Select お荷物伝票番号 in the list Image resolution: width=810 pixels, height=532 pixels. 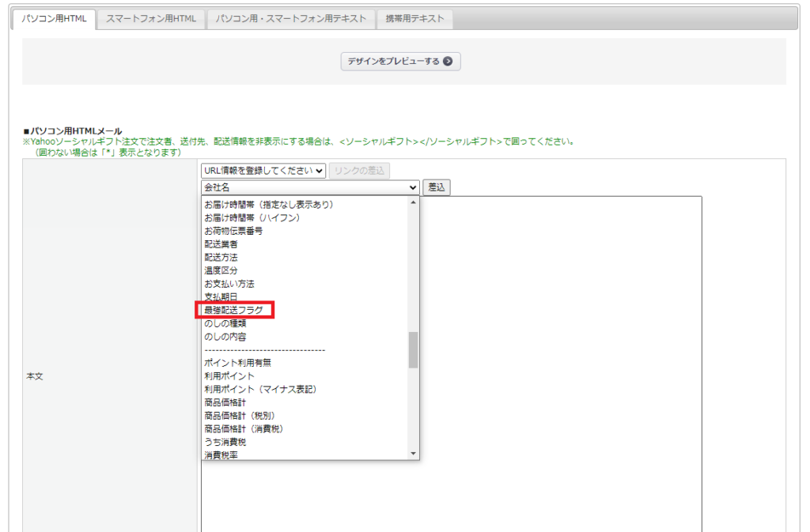pos(305,231)
